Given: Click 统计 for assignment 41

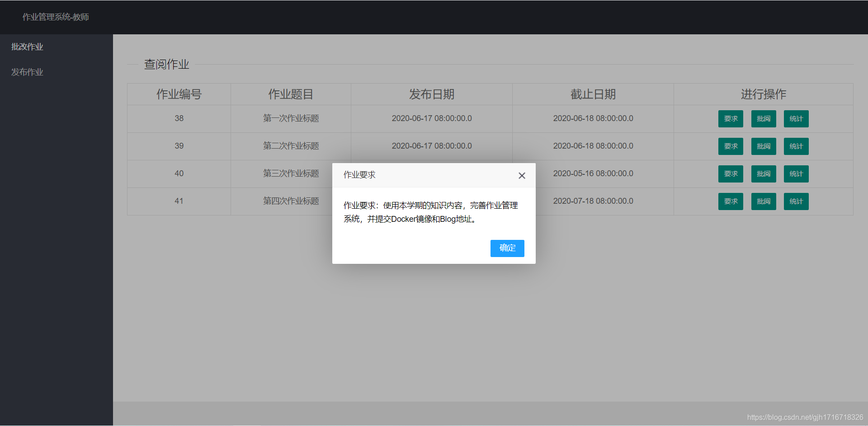Looking at the screenshot, I should point(796,201).
